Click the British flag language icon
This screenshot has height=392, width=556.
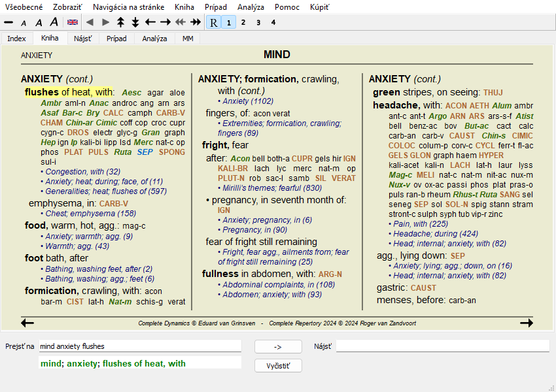(x=73, y=22)
